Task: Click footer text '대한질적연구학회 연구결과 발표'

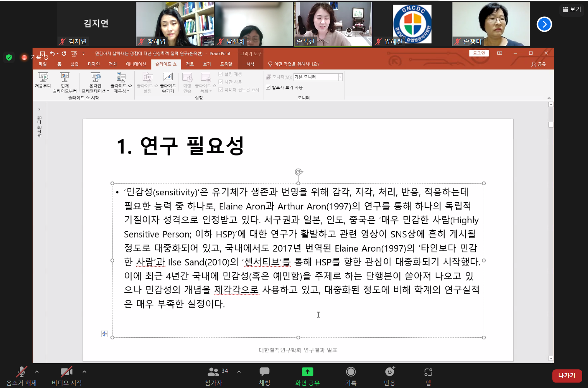Action: point(298,350)
